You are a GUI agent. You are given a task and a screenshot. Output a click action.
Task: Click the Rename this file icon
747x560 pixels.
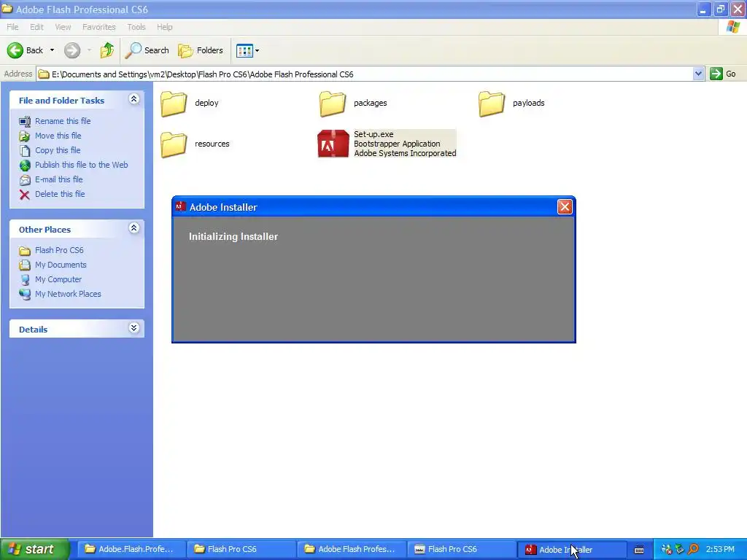25,122
